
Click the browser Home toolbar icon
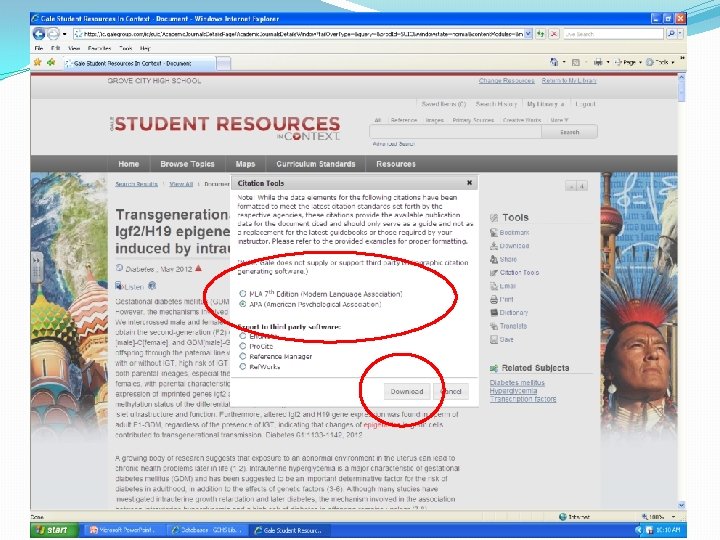(x=554, y=62)
